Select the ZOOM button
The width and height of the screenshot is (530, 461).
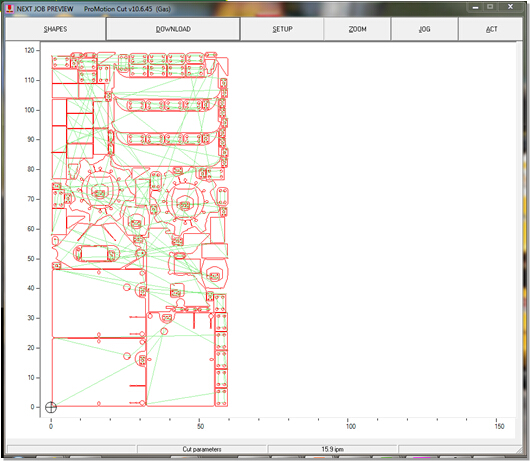click(x=357, y=29)
